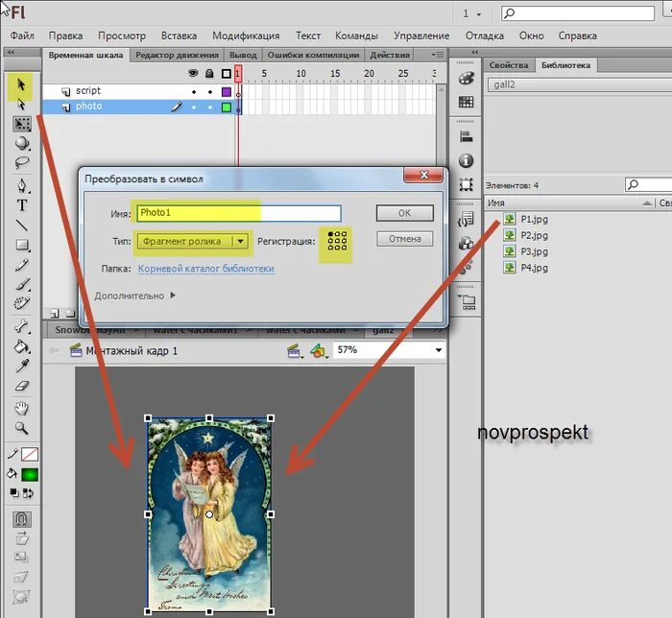Screen dimensions: 672x618
Task: Toggle lock dot of script layer
Action: pos(209,92)
